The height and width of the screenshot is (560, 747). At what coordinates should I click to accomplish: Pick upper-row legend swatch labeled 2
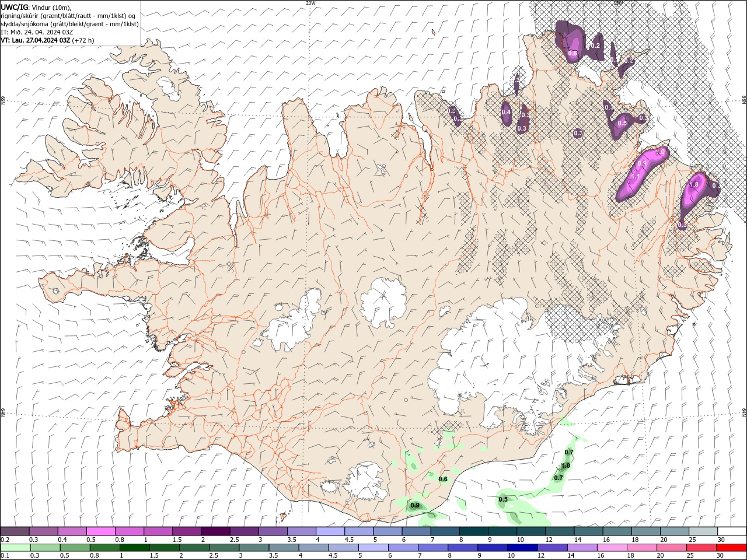point(215,531)
